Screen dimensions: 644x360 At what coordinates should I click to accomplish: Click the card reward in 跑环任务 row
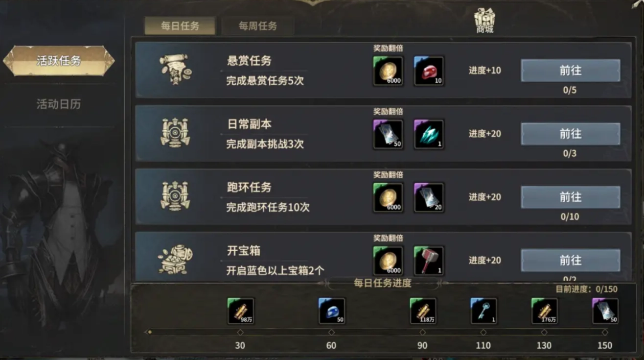pos(429,197)
